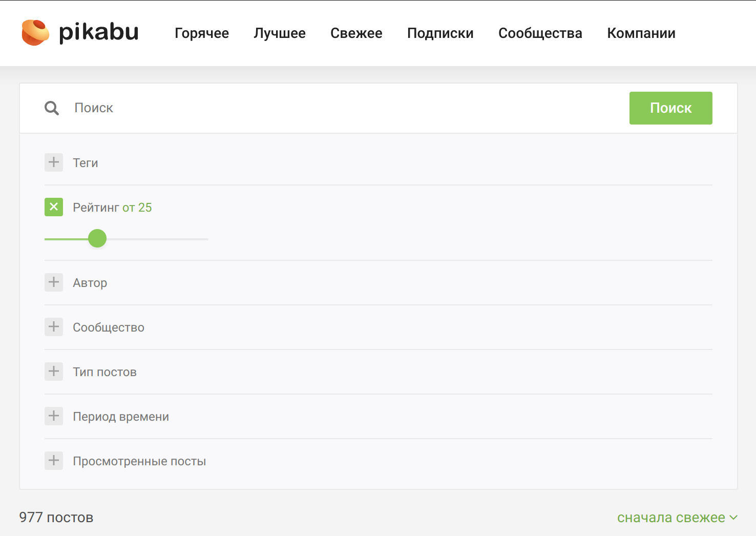Expand the Сообщество filter plus icon

[x=54, y=327]
